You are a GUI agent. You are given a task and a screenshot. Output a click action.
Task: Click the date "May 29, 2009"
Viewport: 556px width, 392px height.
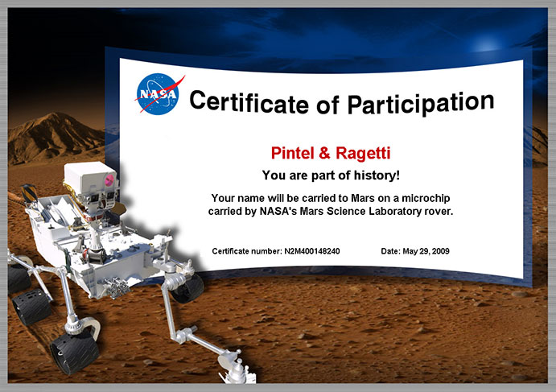pos(427,251)
